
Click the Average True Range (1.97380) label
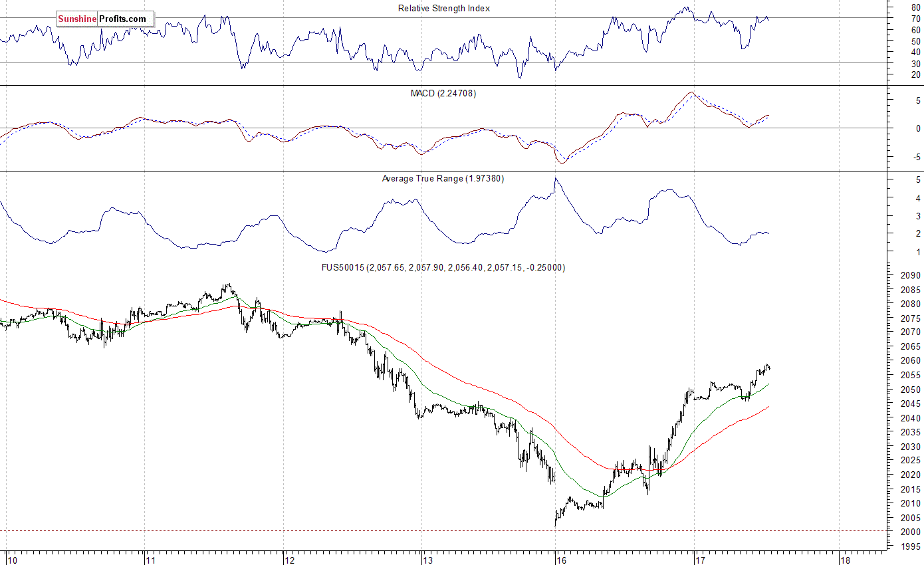(x=443, y=179)
